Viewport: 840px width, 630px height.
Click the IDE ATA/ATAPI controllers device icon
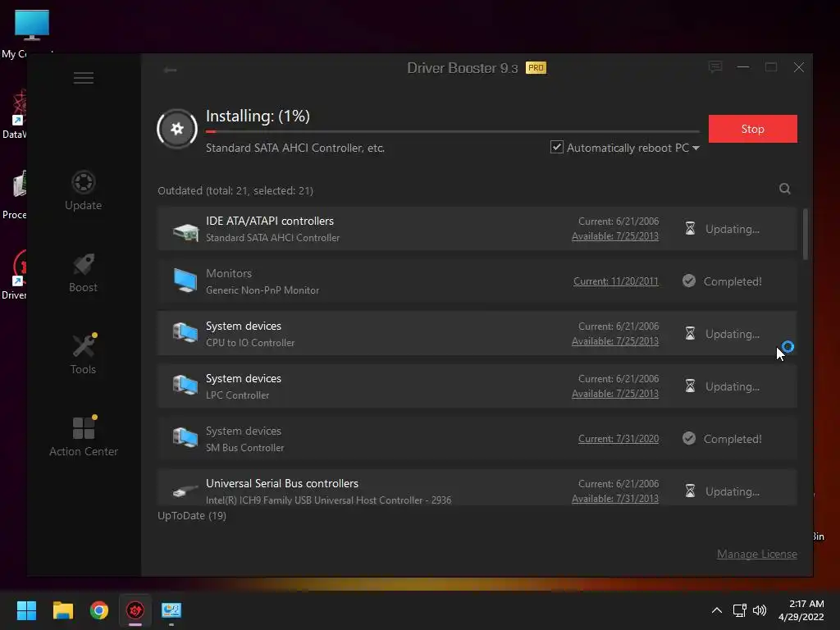(185, 231)
